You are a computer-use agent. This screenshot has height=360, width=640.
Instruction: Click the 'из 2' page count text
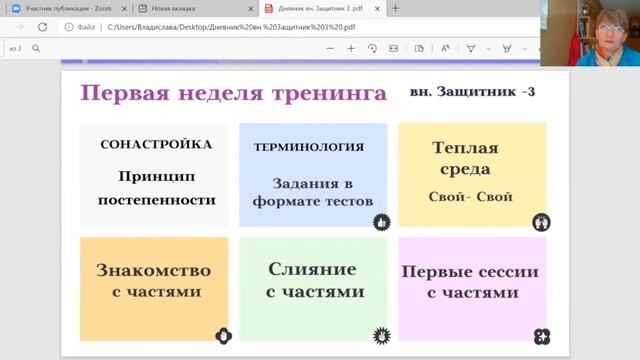click(x=16, y=49)
